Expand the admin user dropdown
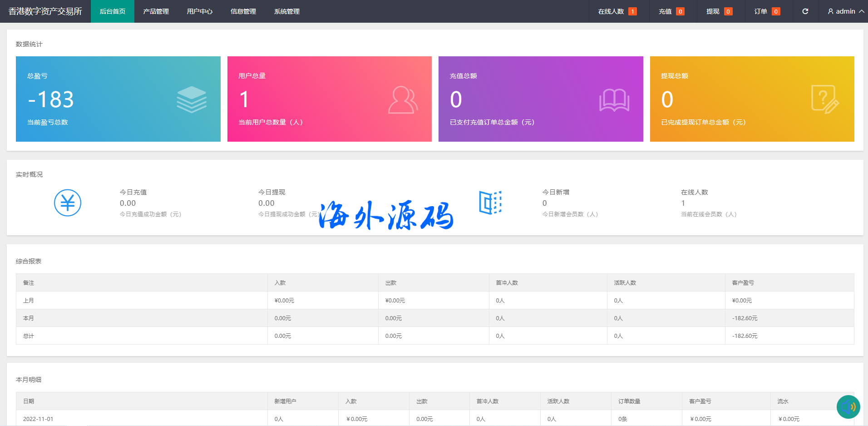Viewport: 868px width, 426px height. tap(845, 11)
